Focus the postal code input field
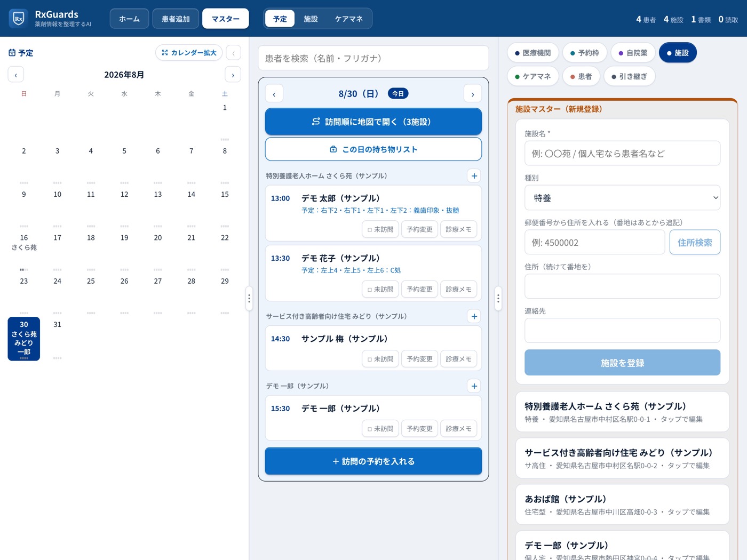Viewport: 747px width, 560px height. [594, 243]
